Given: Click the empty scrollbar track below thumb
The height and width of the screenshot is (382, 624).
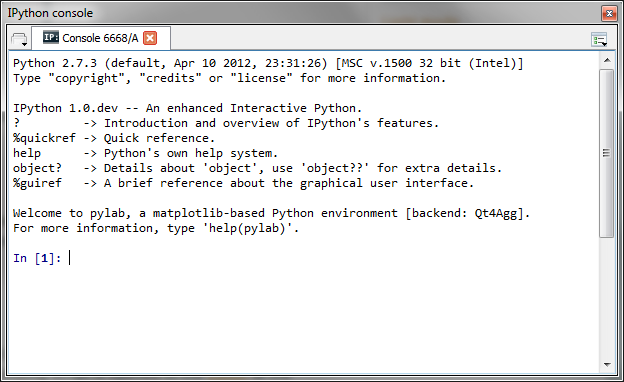Looking at the screenshot, I should tap(607, 297).
